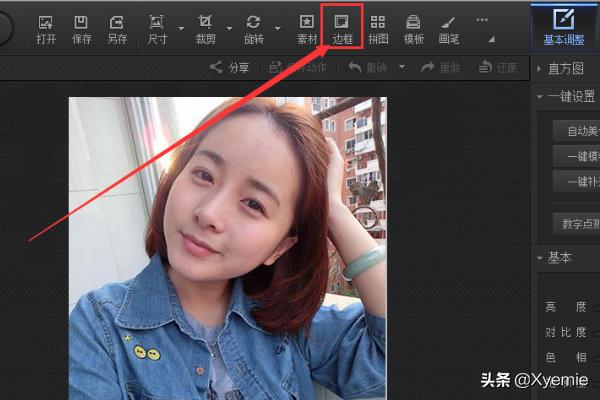Click the 重做 redo button
This screenshot has height=400, width=600.
[440, 68]
